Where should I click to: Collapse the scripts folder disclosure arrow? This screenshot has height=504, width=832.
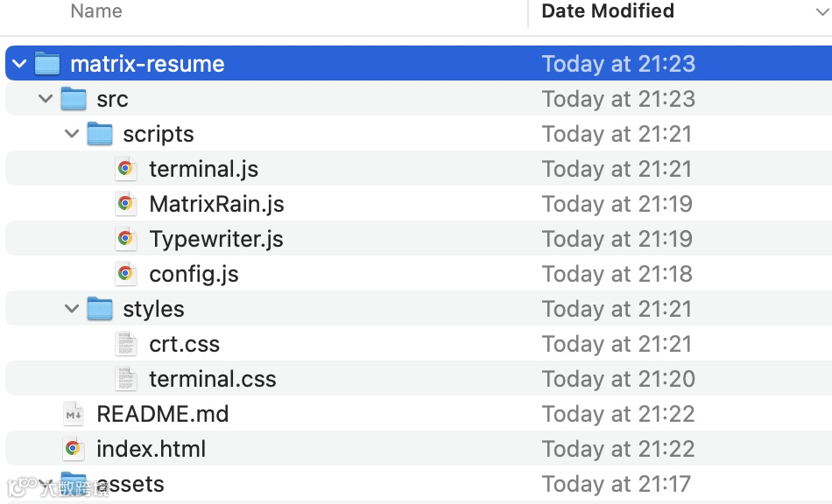(x=72, y=134)
